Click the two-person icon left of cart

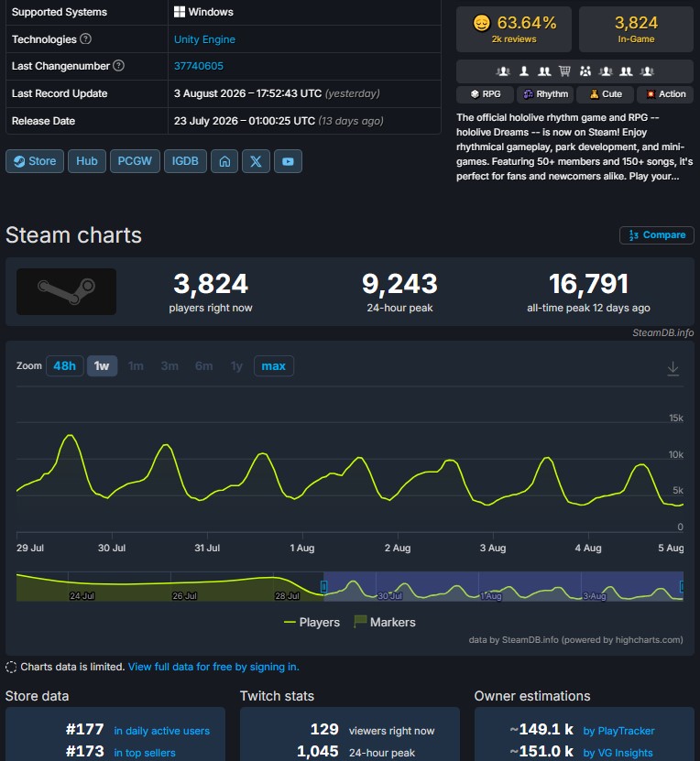544,71
